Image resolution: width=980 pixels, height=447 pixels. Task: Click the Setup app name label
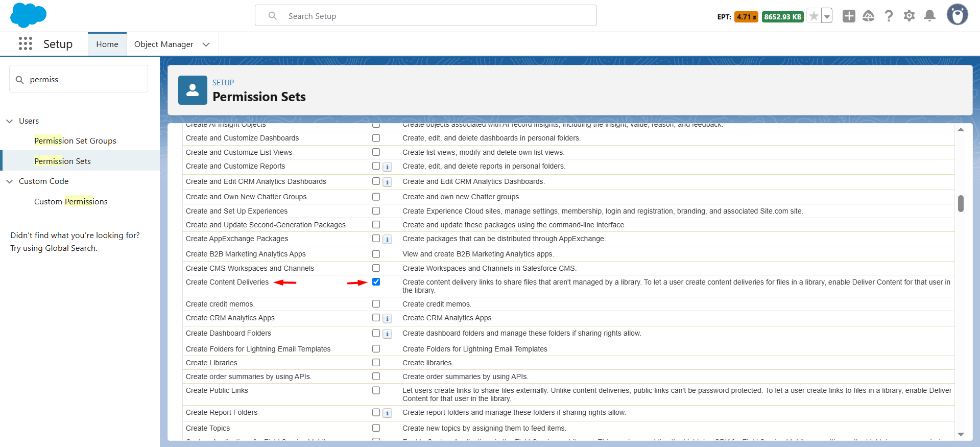pos(58,44)
